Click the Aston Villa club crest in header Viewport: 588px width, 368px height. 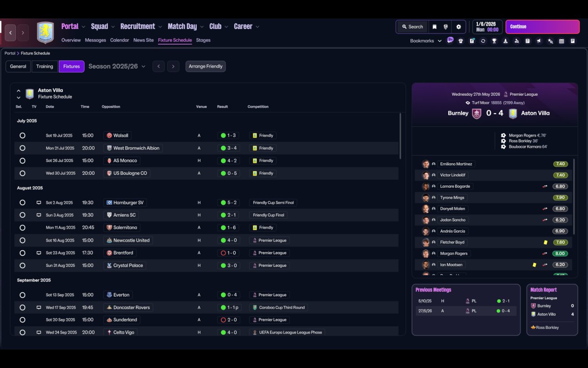pos(45,33)
